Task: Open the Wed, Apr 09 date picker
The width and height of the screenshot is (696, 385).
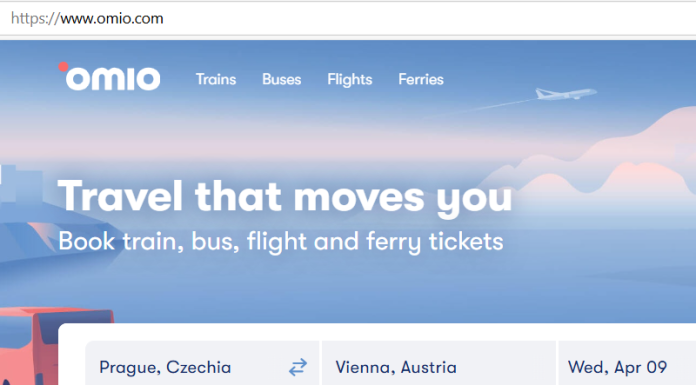Action: tap(627, 363)
